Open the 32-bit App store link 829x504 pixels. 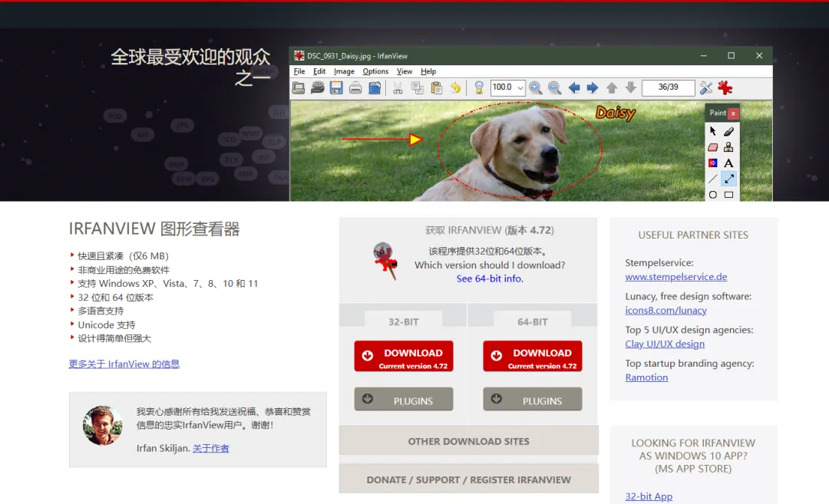[649, 496]
